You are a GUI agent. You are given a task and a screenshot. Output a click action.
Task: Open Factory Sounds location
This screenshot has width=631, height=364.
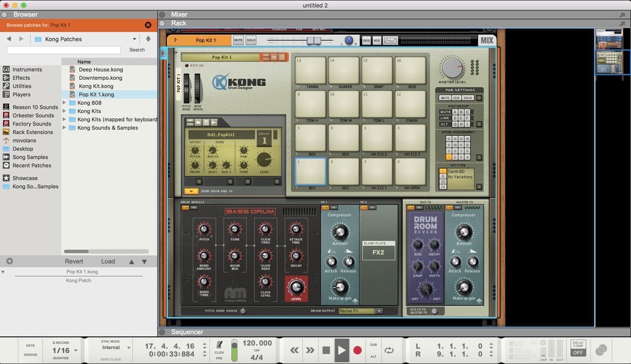(31, 124)
